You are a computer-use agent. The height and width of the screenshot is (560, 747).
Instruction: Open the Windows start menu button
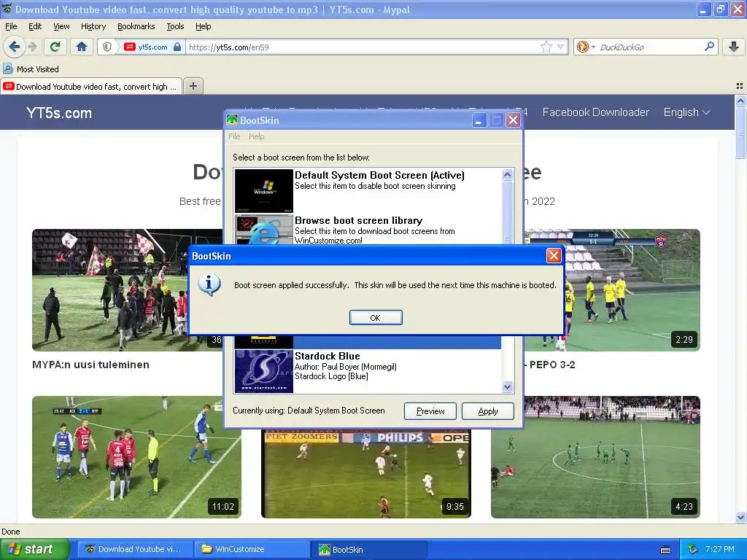click(34, 549)
